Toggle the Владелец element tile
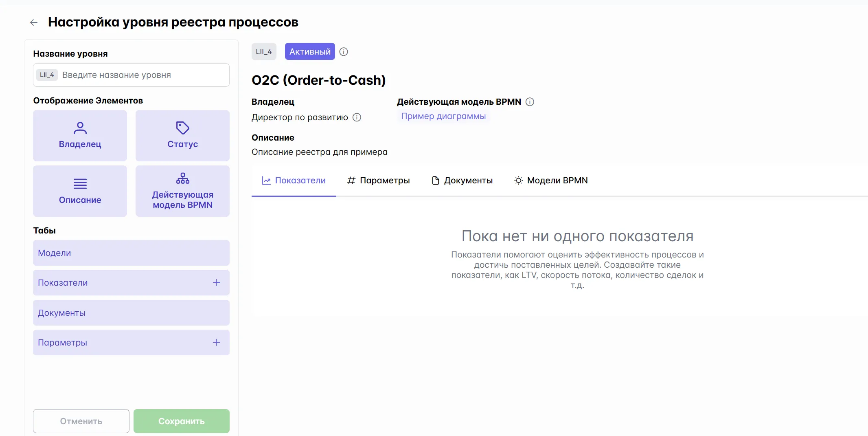This screenshot has height=436, width=868. [x=80, y=136]
